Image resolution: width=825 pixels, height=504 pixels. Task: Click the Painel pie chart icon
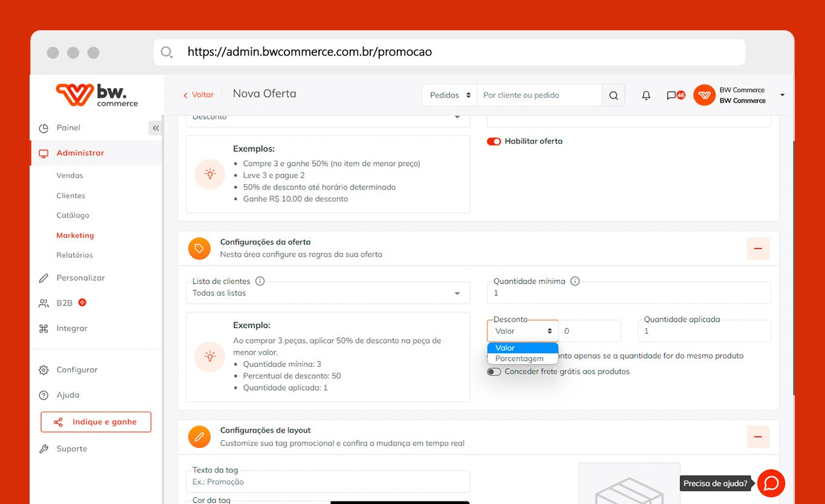[43, 128]
